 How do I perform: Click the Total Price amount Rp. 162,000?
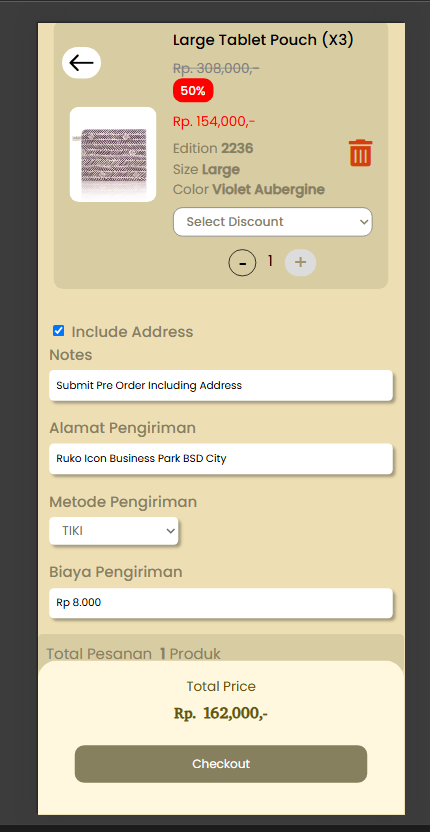pos(221,714)
